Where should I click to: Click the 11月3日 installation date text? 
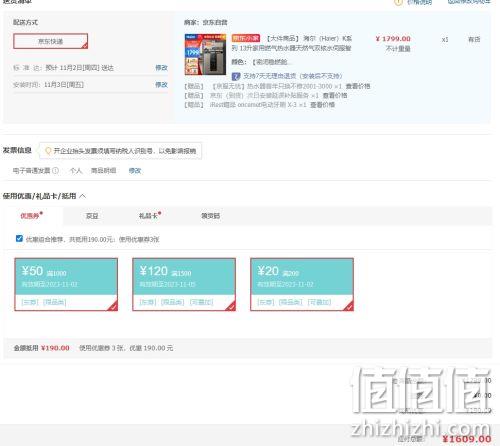pyautogui.click(x=64, y=85)
